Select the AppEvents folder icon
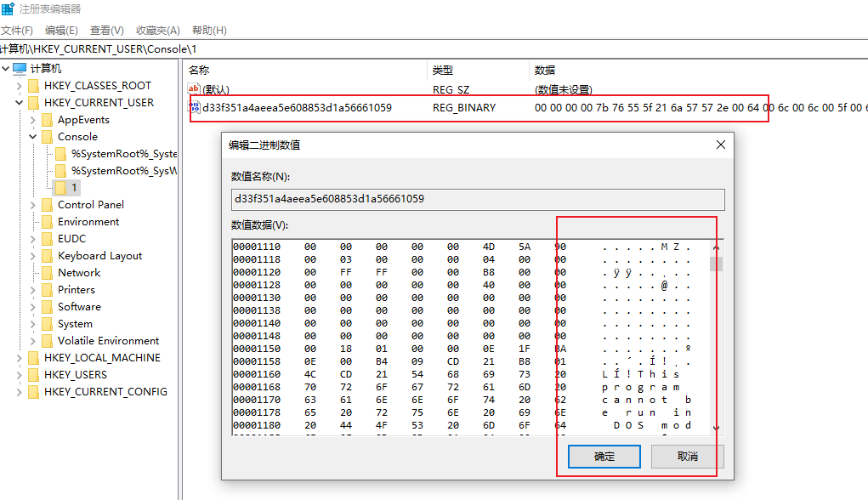Viewport: 868px width, 500px height. click(x=48, y=120)
